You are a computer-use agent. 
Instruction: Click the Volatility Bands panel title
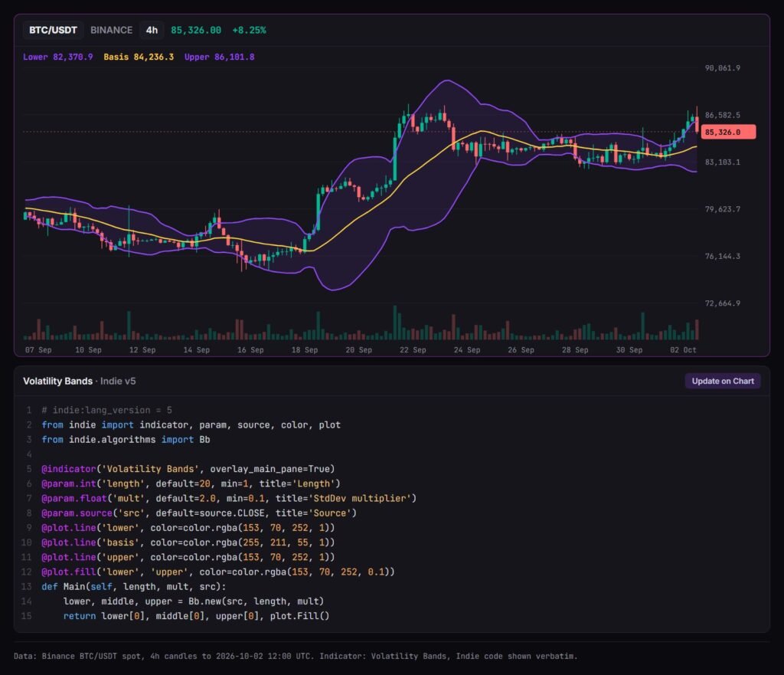[x=57, y=381]
